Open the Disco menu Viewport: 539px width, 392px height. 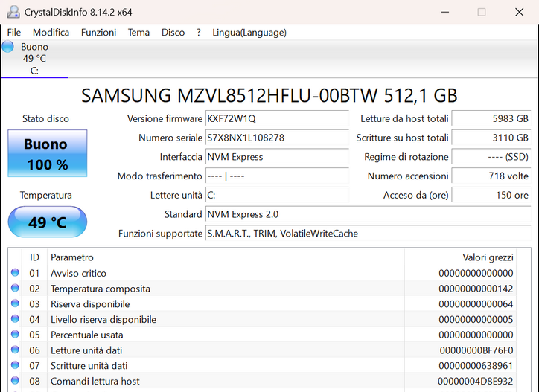point(173,33)
